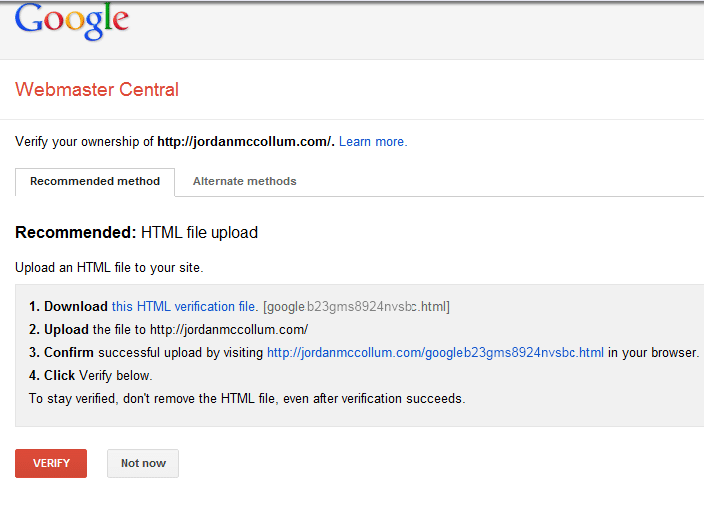Click the bracketed google verification filename text

coord(356,307)
